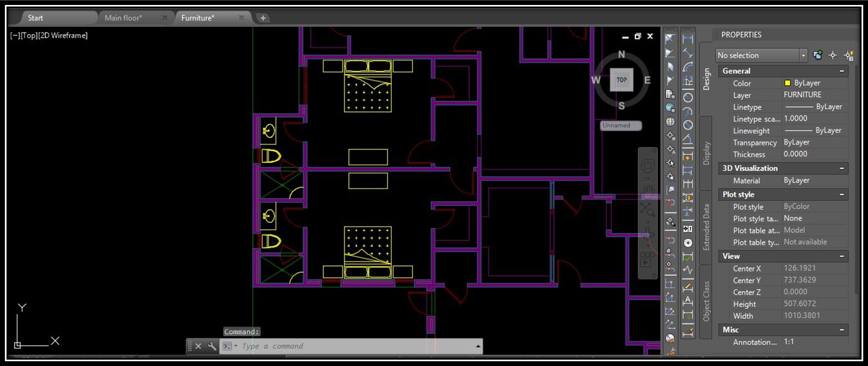Select the Aligned dimension tool

(x=688, y=53)
